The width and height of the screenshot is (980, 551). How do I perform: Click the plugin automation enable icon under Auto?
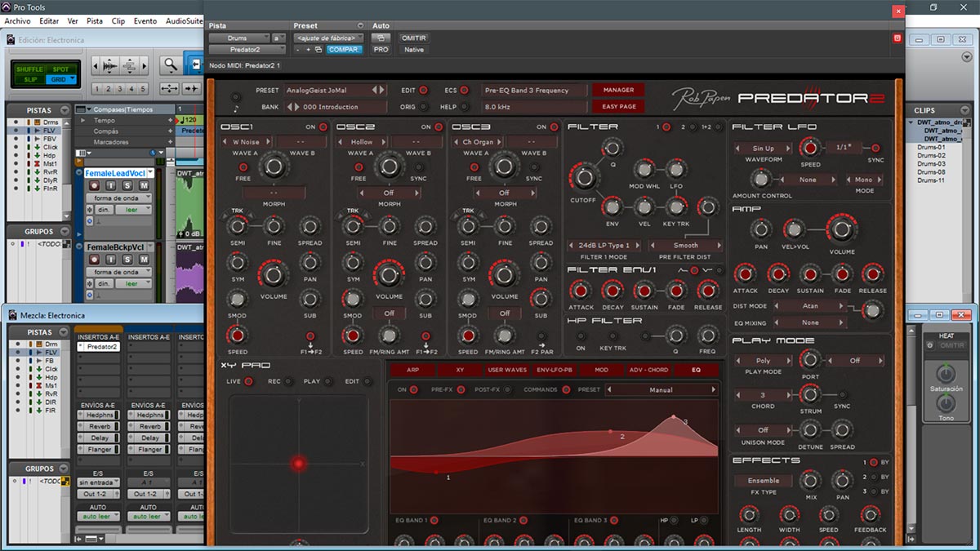point(381,38)
